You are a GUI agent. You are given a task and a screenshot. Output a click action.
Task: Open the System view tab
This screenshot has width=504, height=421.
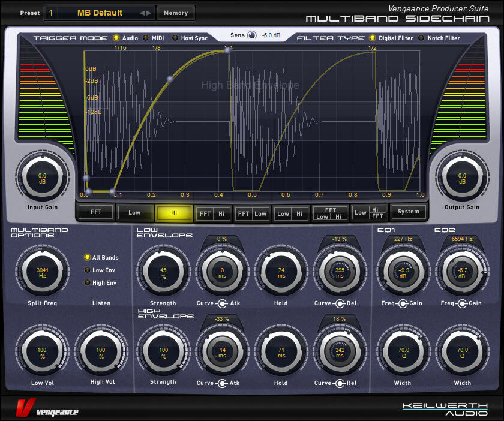[408, 212]
